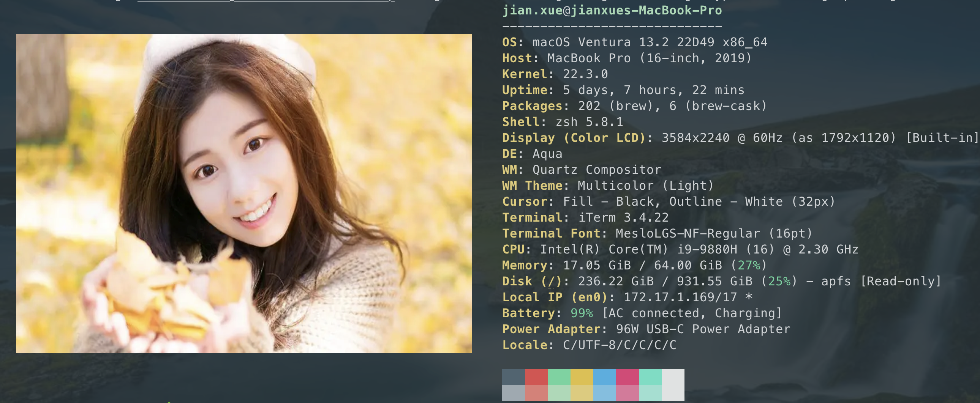
Task: Click the photo of the woman holding leaves
Action: (x=243, y=193)
